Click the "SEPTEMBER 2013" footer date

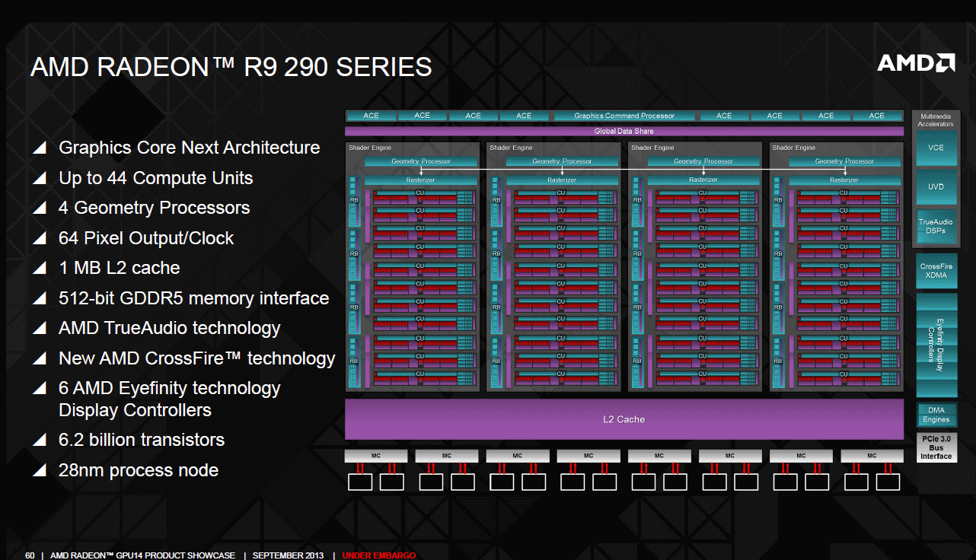pos(288,555)
